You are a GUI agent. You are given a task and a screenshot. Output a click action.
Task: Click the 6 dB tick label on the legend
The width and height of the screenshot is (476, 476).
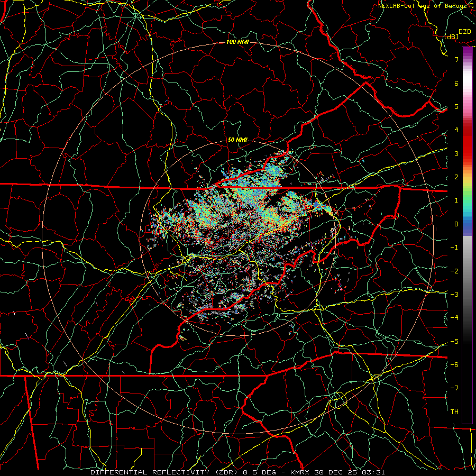click(456, 83)
